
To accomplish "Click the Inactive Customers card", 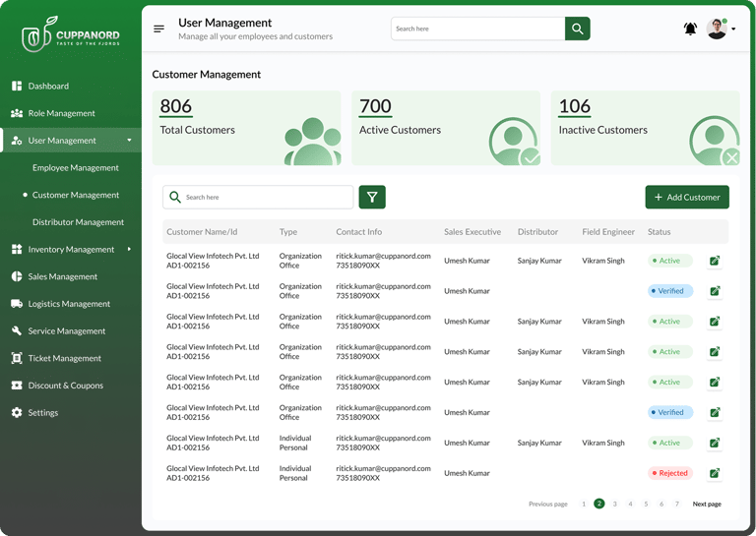I will tap(645, 128).
